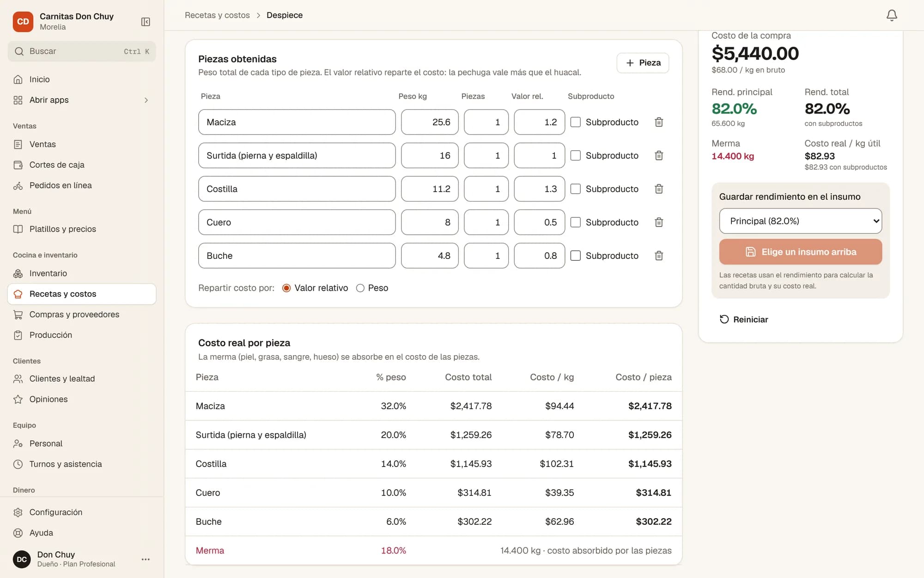The width and height of the screenshot is (924, 578).
Task: Expand the Abrir apps submenu
Action: tap(82, 100)
